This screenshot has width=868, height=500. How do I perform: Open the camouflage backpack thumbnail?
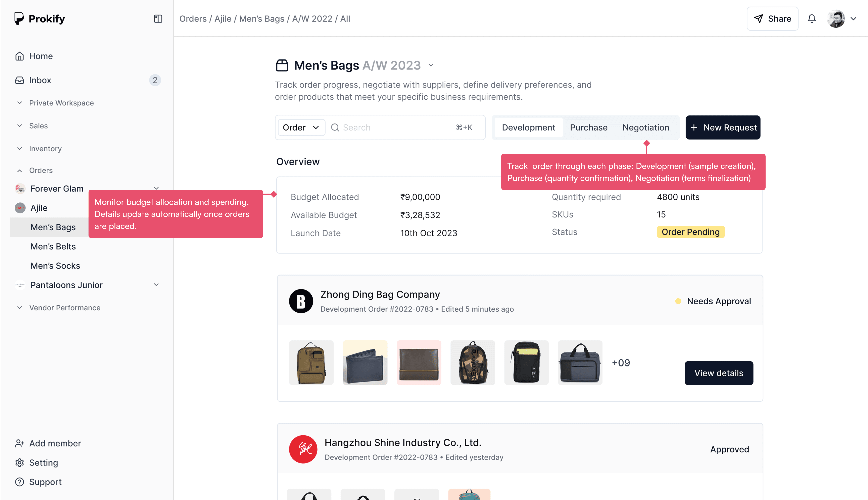(x=472, y=363)
